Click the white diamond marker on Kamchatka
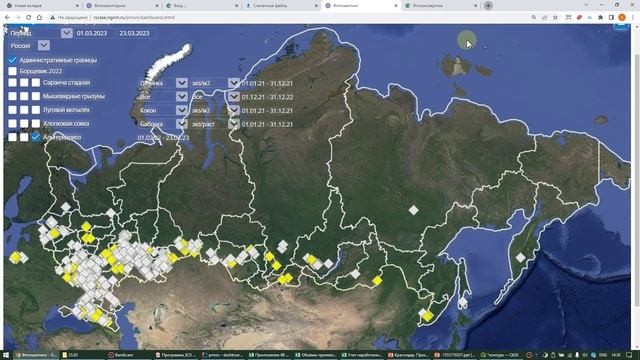640x360 pixels. click(x=520, y=258)
